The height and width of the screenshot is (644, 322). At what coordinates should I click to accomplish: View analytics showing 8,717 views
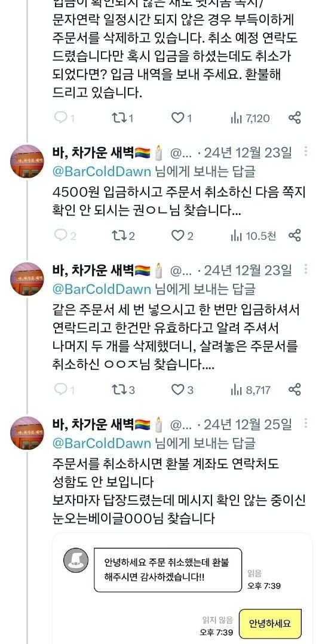(250, 390)
